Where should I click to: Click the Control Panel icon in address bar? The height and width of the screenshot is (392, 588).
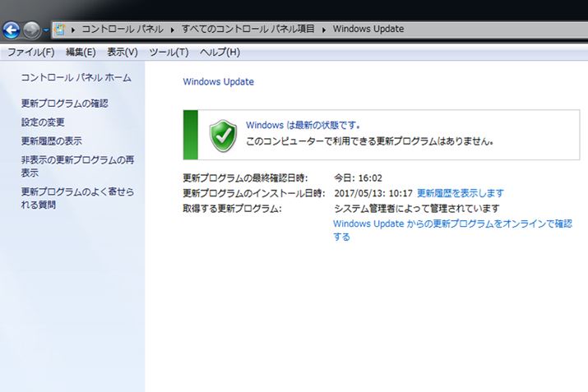click(59, 30)
